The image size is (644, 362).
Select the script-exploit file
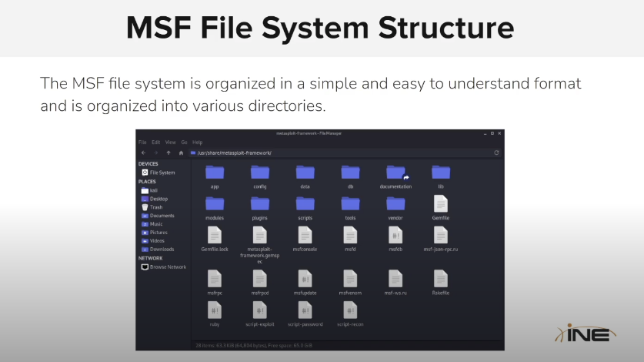click(260, 310)
